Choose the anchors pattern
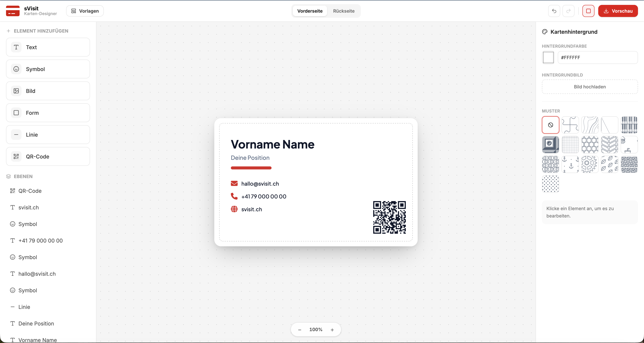This screenshot has width=644, height=343. coord(570,164)
